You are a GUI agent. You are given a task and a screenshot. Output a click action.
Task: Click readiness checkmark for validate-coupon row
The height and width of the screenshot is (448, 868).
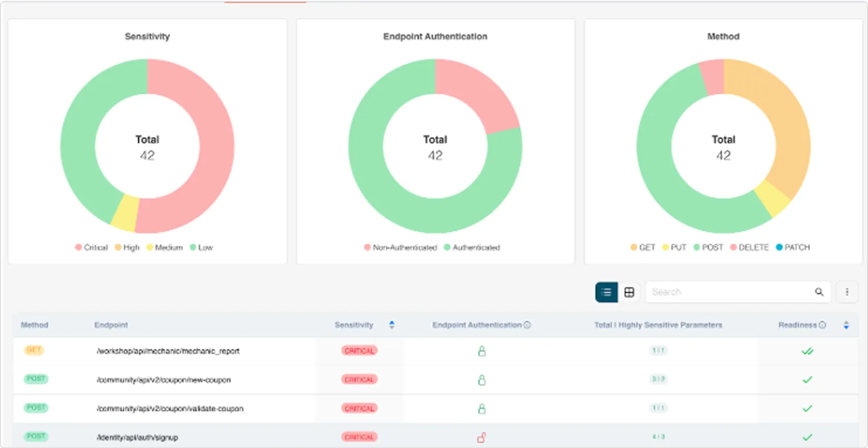[x=807, y=409]
